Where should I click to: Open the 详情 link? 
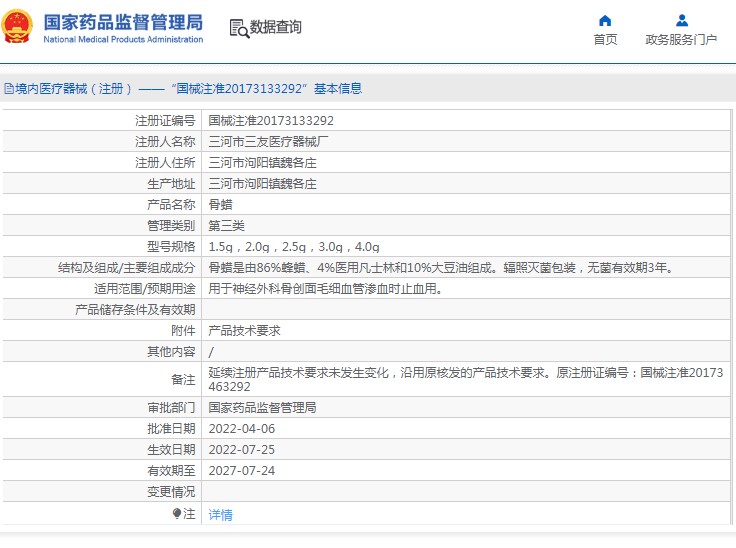click(220, 515)
